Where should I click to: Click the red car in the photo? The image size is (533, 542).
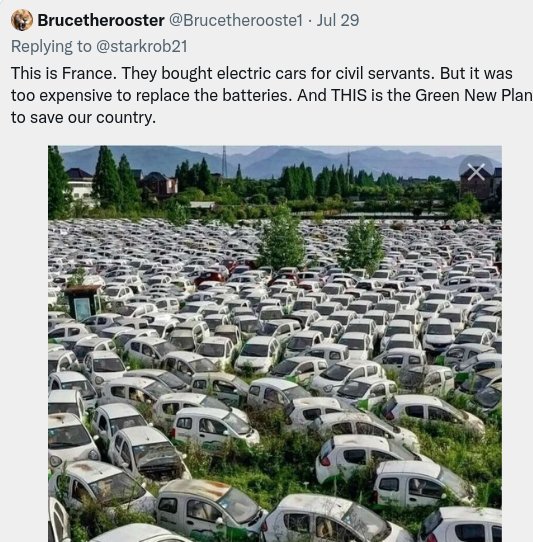click(x=211, y=277)
